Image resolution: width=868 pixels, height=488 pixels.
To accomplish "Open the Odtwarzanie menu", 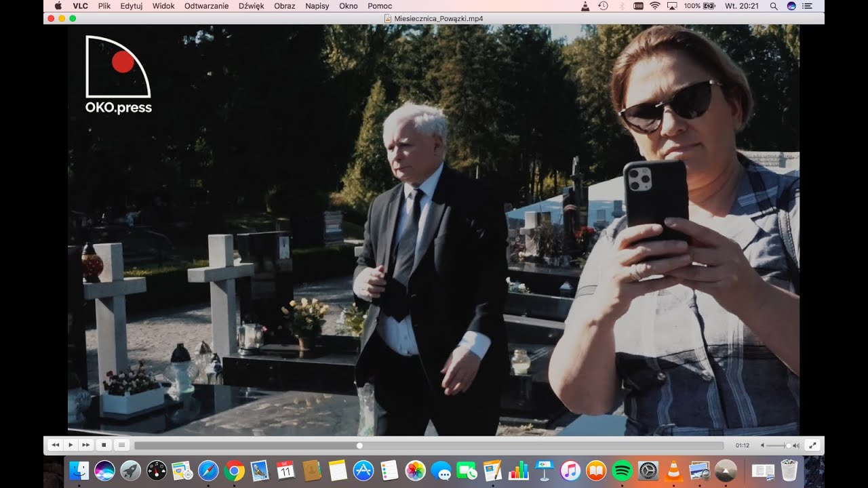I will coord(206,5).
